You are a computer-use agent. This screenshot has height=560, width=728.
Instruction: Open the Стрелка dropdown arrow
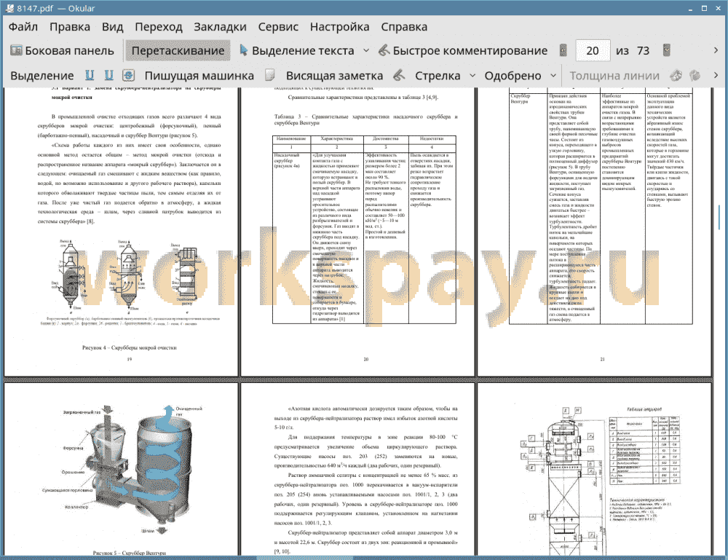(x=472, y=76)
